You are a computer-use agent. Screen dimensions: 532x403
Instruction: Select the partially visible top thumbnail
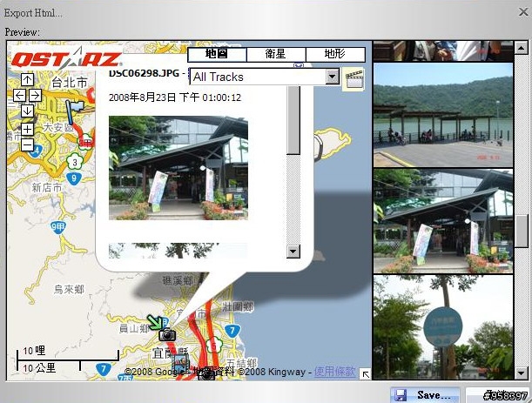pos(443,51)
